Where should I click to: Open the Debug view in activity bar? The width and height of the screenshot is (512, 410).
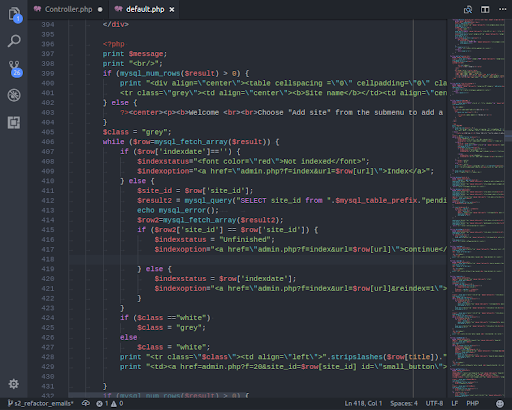(14, 95)
